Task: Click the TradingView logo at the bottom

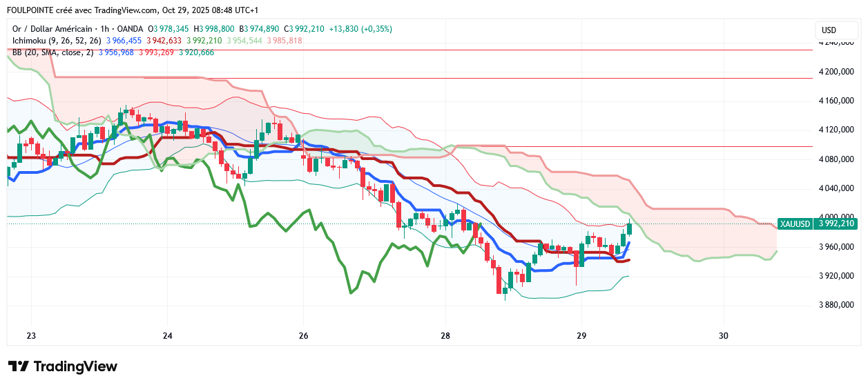Action: coord(63,366)
